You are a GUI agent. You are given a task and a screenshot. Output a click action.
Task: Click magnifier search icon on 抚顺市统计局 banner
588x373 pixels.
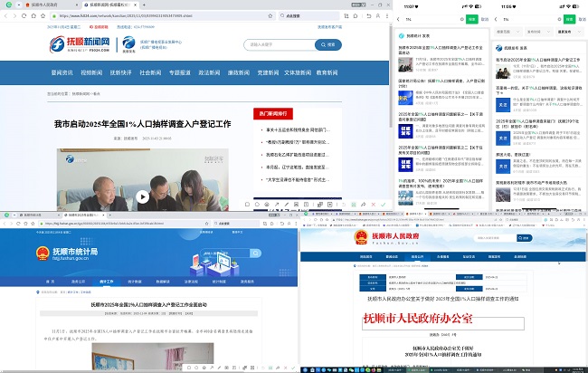pos(255,253)
